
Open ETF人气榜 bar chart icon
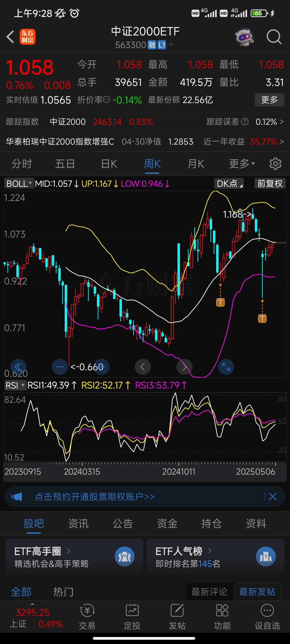coord(266,557)
